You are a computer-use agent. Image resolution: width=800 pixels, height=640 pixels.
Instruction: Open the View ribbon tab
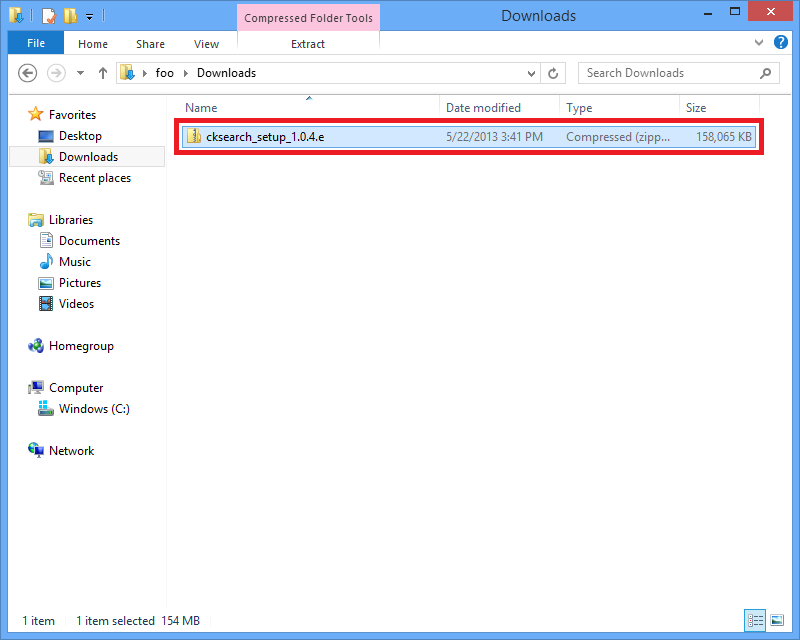(206, 44)
